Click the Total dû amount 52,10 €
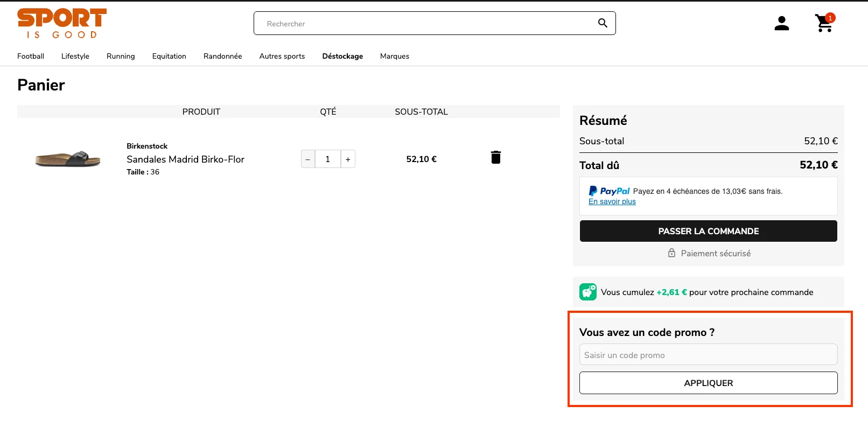This screenshot has height=427, width=868. point(818,165)
